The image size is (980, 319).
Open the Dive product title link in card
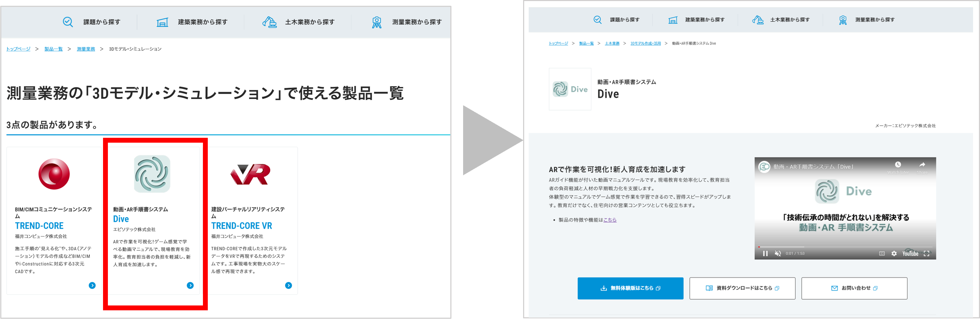click(x=121, y=219)
